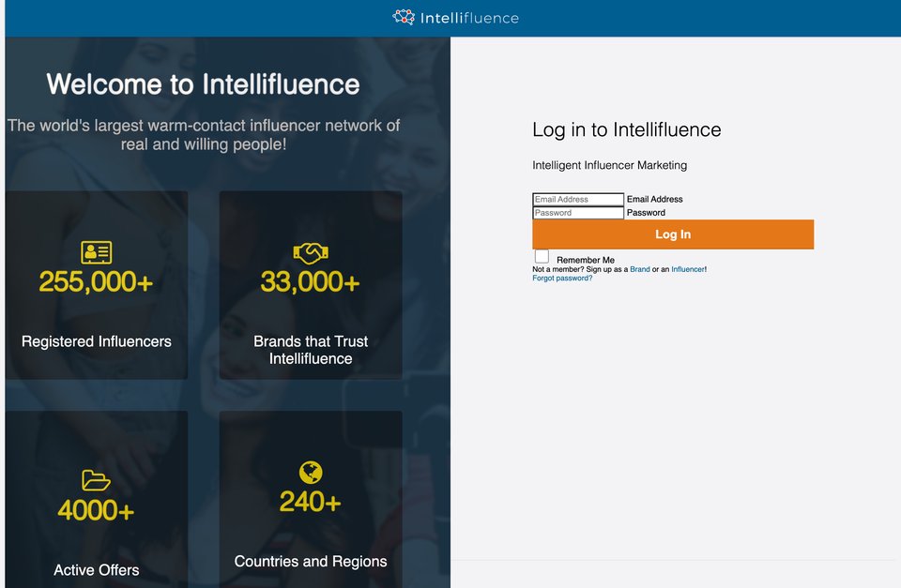Viewport: 901px width, 588px height.
Task: Select the Brands that Trust Intellifluence card
Action: tap(311, 285)
